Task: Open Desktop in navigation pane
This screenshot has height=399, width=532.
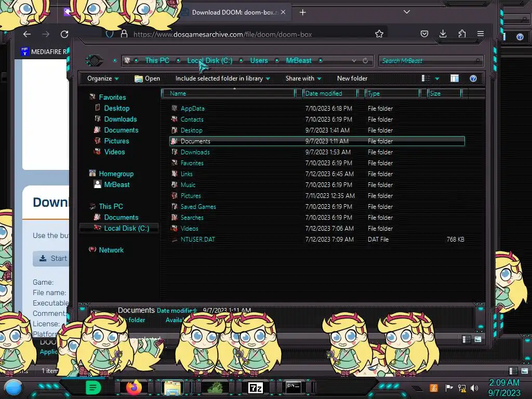Action: point(116,108)
